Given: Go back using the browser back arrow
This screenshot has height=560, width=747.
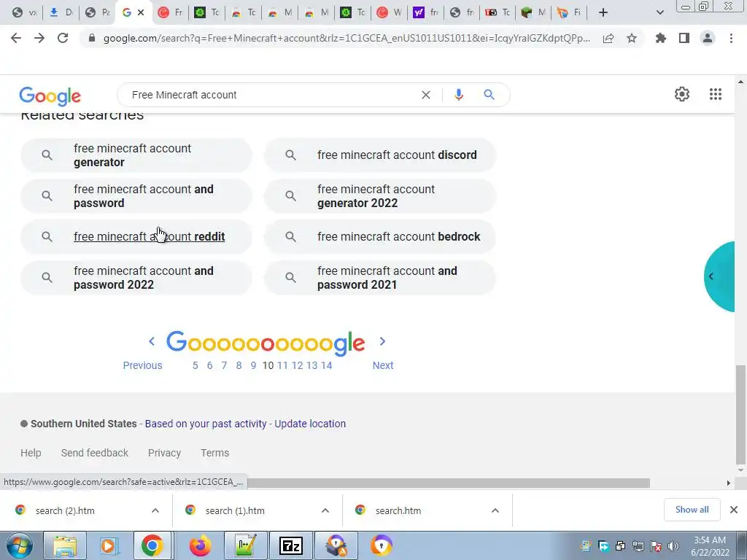Looking at the screenshot, I should pyautogui.click(x=16, y=38).
